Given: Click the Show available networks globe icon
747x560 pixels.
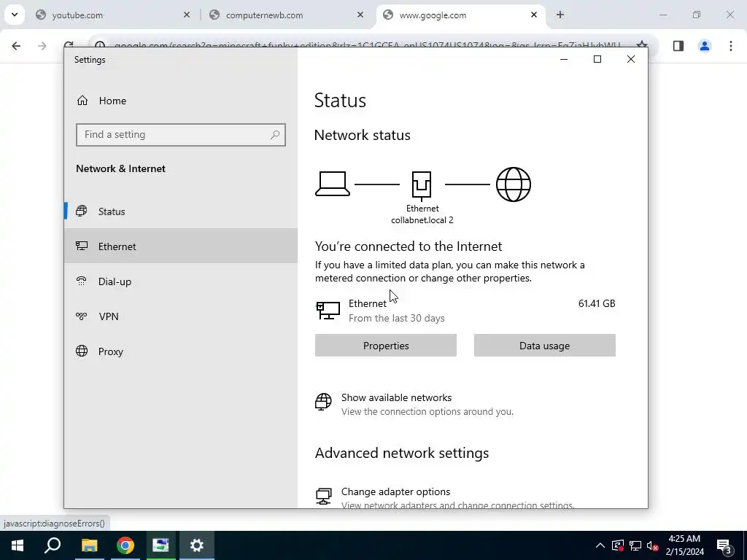Looking at the screenshot, I should (x=323, y=402).
